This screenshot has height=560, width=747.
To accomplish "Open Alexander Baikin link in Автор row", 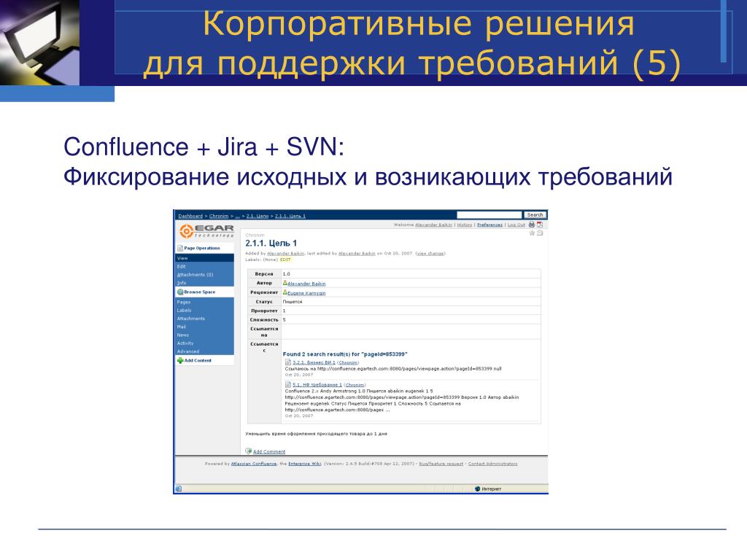I will click(x=306, y=284).
